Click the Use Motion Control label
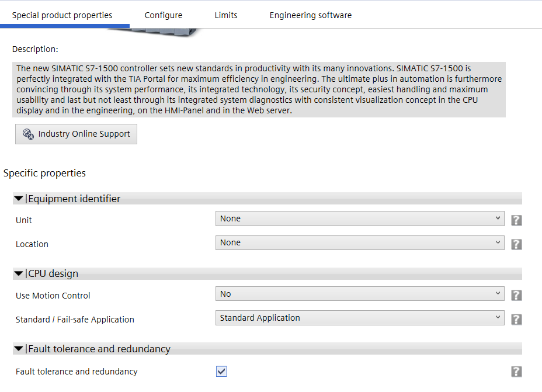Screen dimensions: 542x392 point(53,296)
